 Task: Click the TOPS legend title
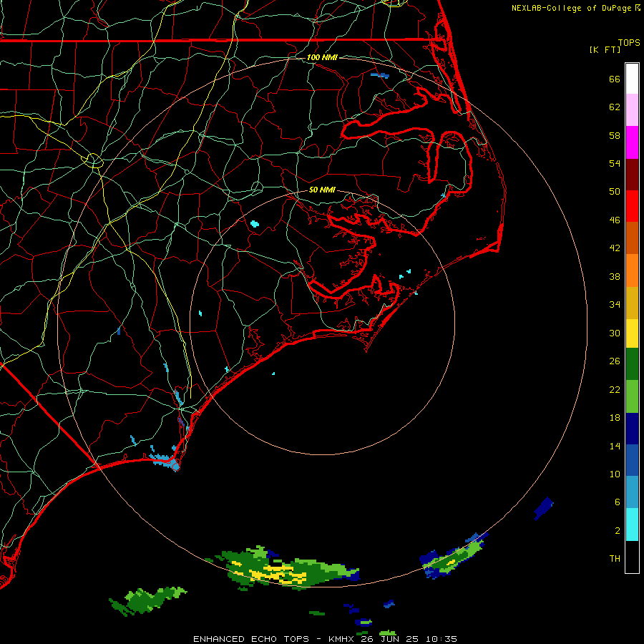pos(629,43)
